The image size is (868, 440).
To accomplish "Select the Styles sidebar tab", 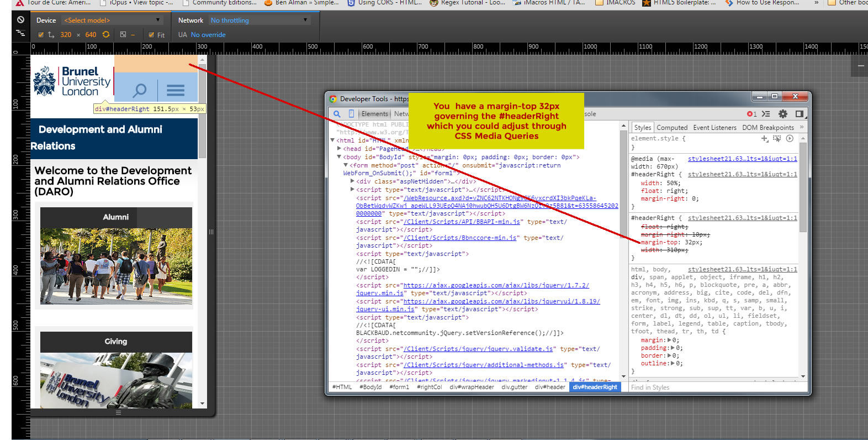I will [x=643, y=128].
